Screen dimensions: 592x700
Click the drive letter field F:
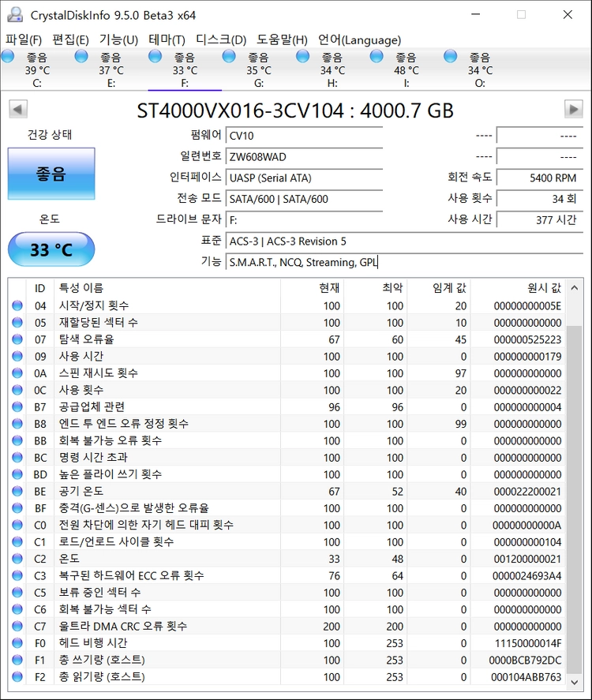tap(305, 219)
